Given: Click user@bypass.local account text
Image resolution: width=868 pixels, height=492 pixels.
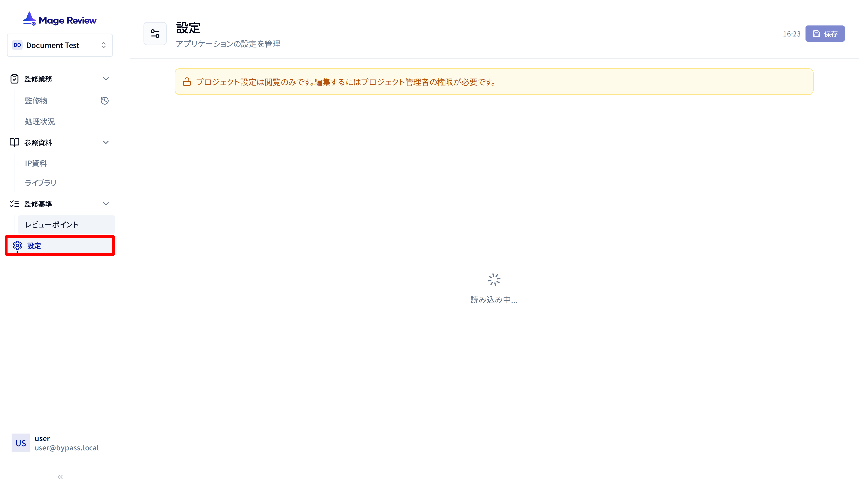Looking at the screenshot, I should (67, 448).
